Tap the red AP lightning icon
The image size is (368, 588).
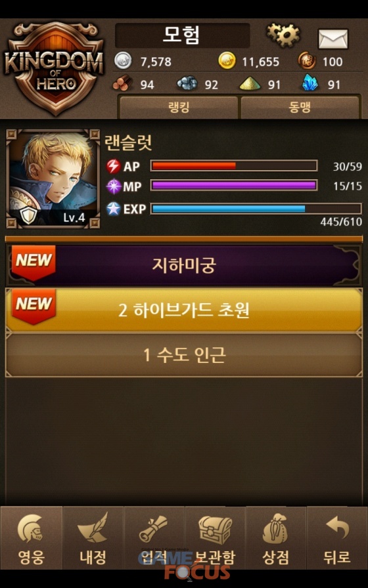click(114, 166)
